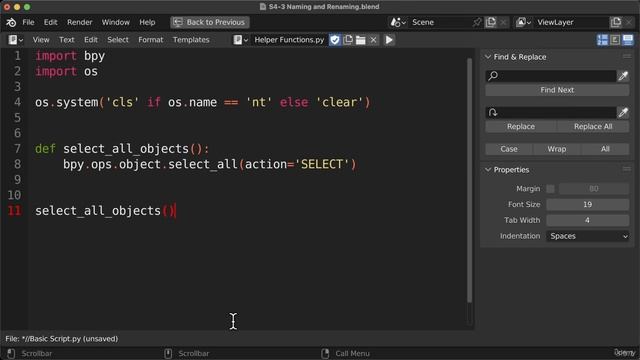This screenshot has height=360, width=640.
Task: Toggle the fake user shield icon
Action: 335,40
